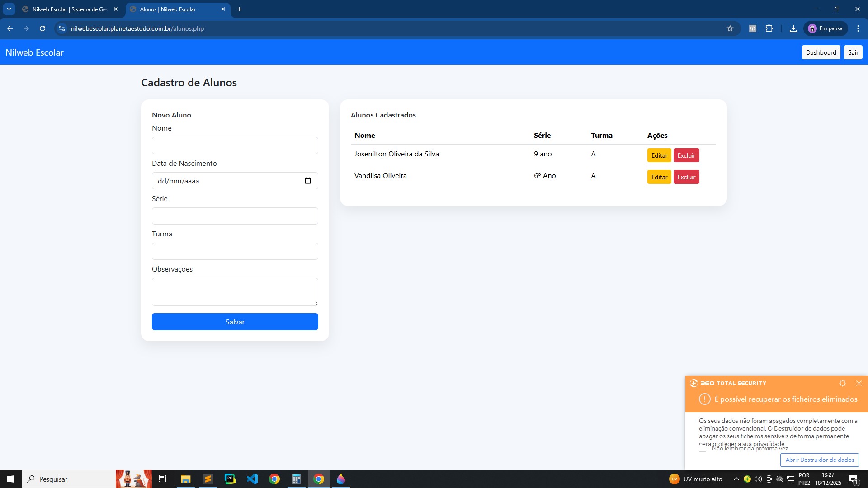Screen dimensions: 868x488
Task: Open the 360 Total Security popup settings gear
Action: coord(843,383)
